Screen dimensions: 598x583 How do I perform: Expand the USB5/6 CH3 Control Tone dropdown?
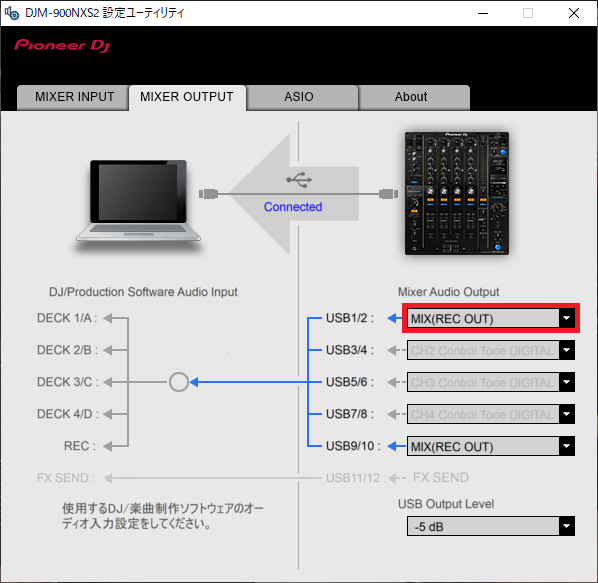coord(490,382)
